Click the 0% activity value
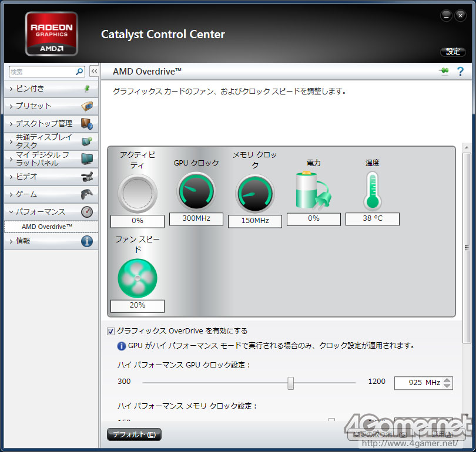This screenshot has height=452, width=476. [x=138, y=221]
